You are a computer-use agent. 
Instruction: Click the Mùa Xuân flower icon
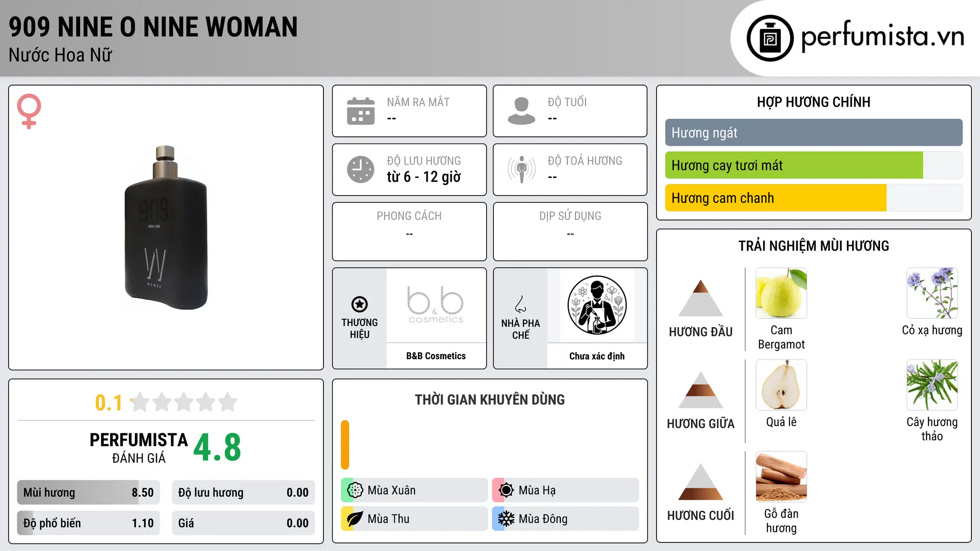point(355,490)
